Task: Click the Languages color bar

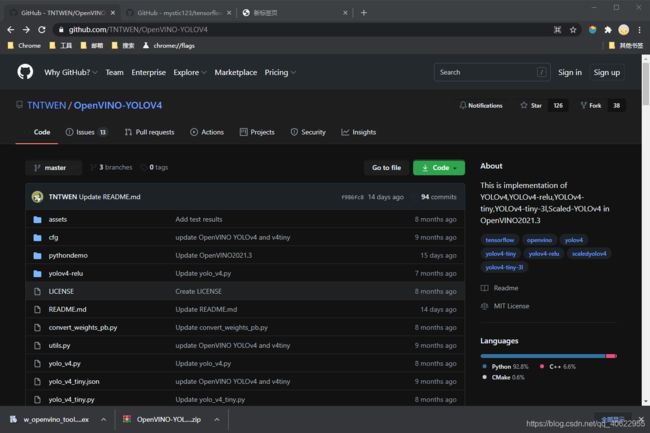Action: click(x=548, y=356)
